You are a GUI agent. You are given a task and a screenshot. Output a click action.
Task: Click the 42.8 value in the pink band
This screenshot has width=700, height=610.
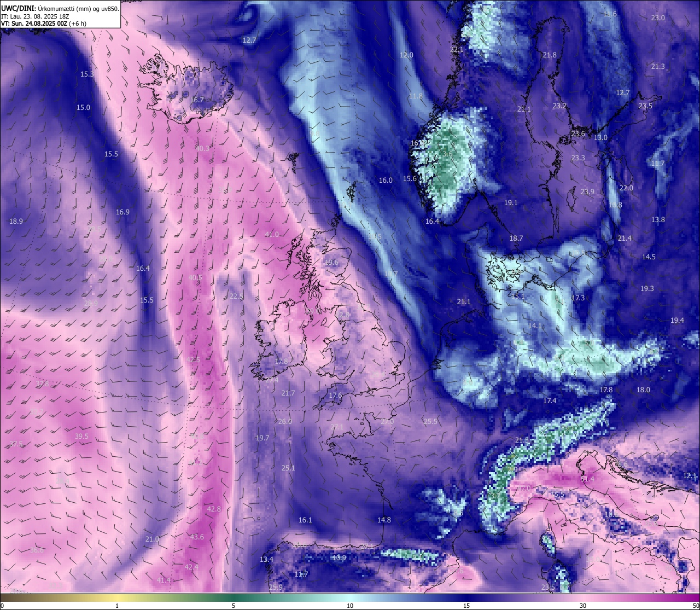pos(214,509)
